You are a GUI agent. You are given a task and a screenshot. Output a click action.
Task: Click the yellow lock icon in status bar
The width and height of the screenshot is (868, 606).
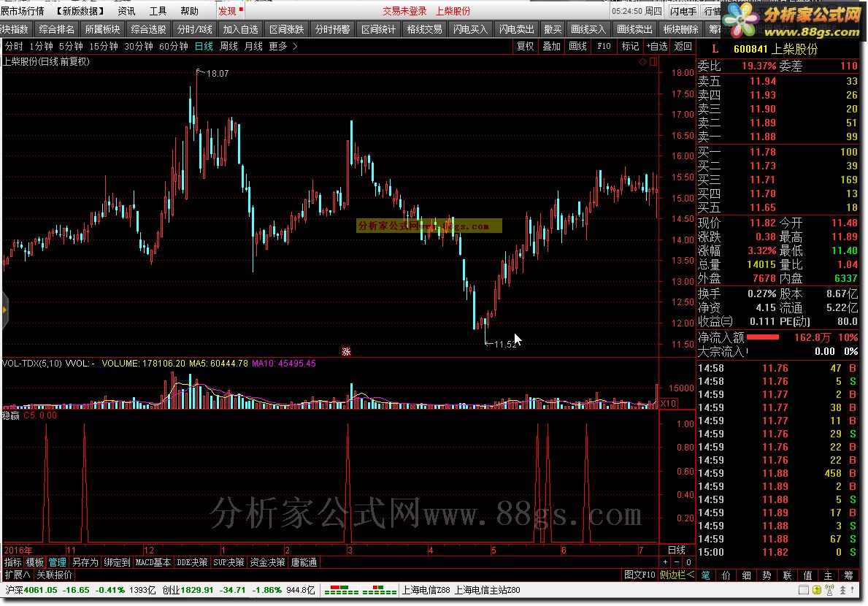pos(816,590)
